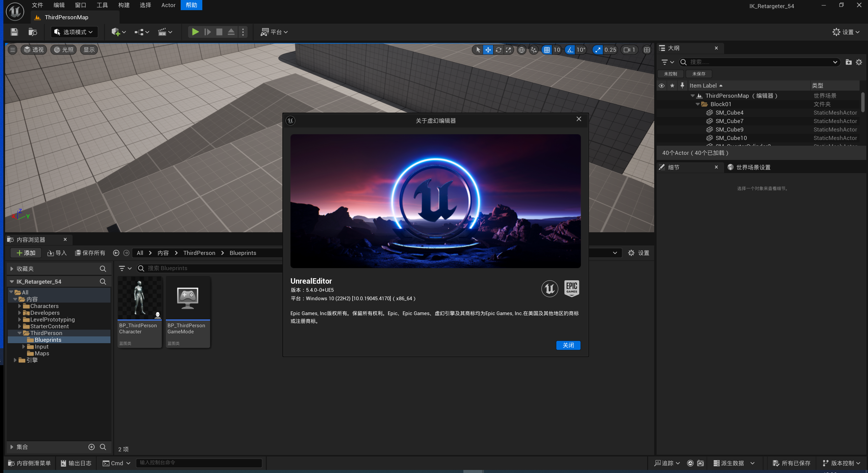Viewport: 868px width, 473px height.
Task: Close the About Unreal Editor dialog with 关闭
Action: (x=568, y=345)
